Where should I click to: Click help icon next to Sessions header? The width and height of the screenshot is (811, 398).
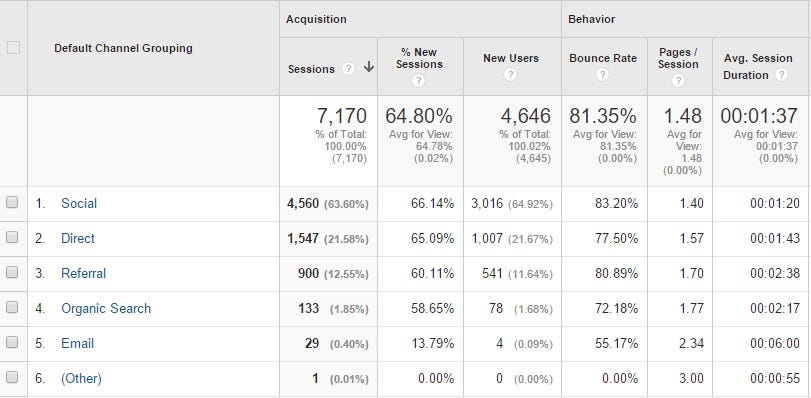(349, 68)
